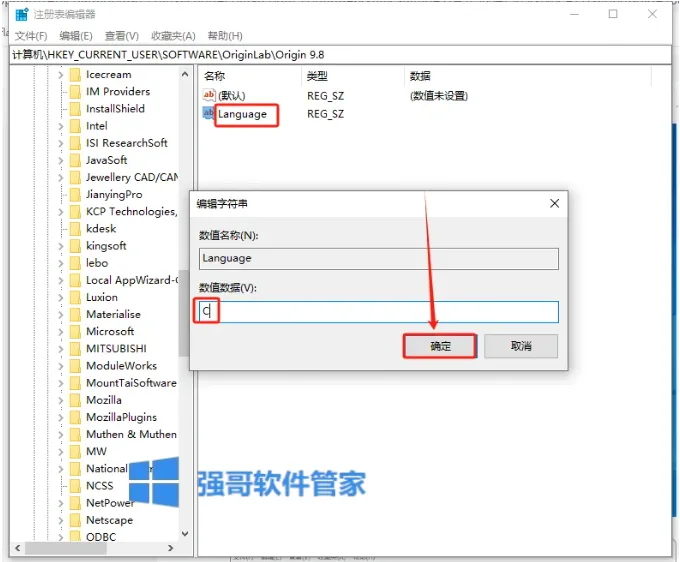Open the 编辑(E) menu
The width and height of the screenshot is (680, 562).
(76, 36)
